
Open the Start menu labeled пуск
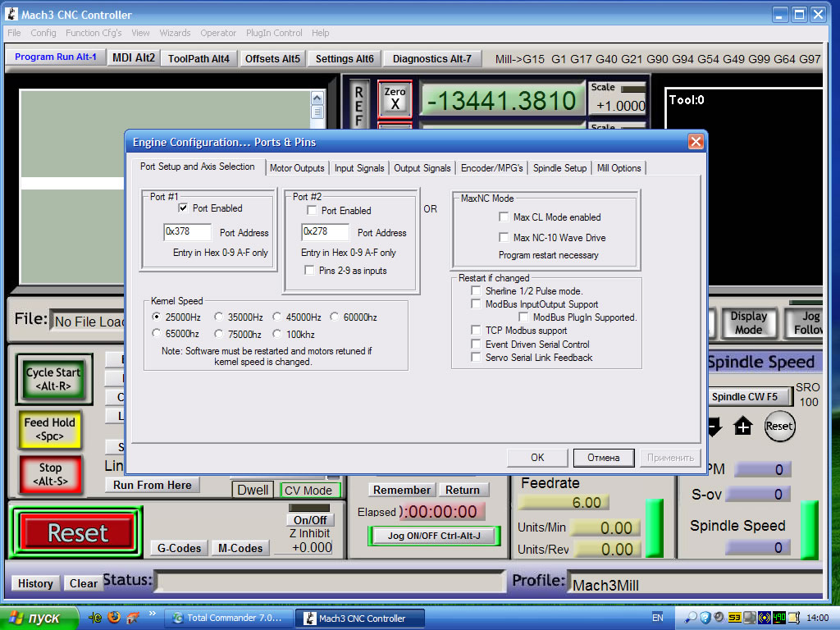pos(39,618)
